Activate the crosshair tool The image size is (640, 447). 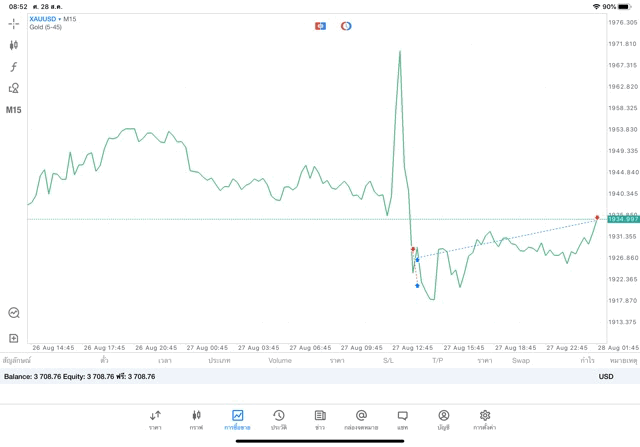click(x=14, y=23)
